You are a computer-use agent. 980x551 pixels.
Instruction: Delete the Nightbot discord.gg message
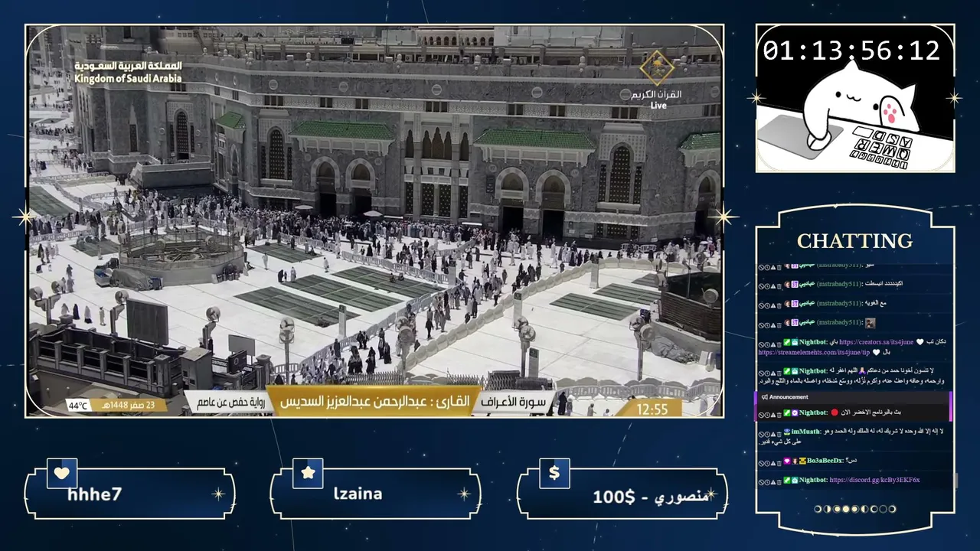pos(779,481)
